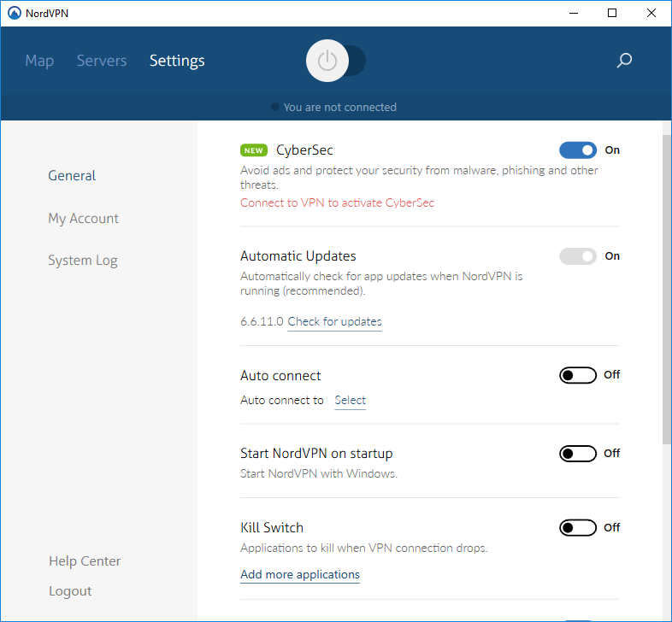This screenshot has height=622, width=672.
Task: Toggle the Automatic Updates switch
Action: pyautogui.click(x=578, y=256)
